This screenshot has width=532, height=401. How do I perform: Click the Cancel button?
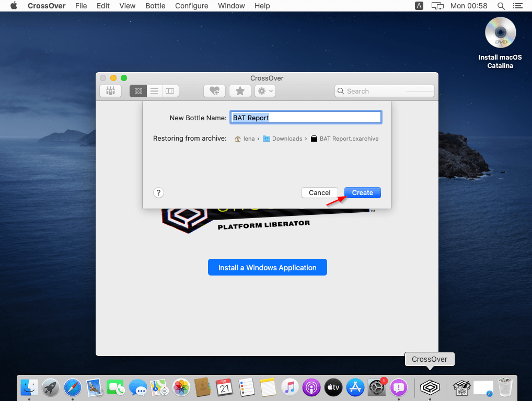click(x=320, y=192)
